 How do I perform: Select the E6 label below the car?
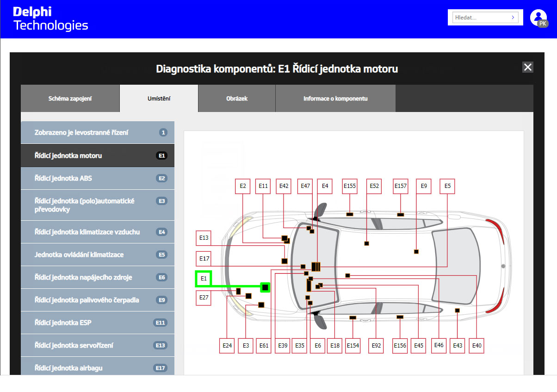pyautogui.click(x=317, y=346)
